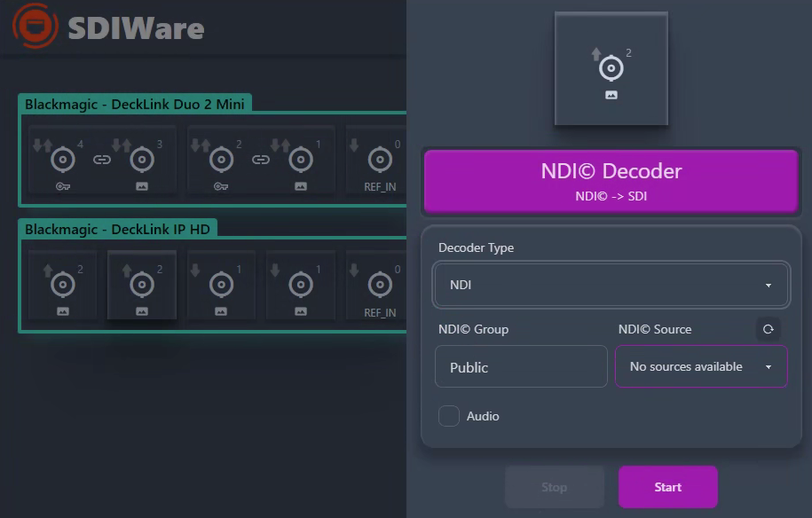This screenshot has height=518, width=812.
Task: Enable the Audio checkbox
Action: pos(448,415)
